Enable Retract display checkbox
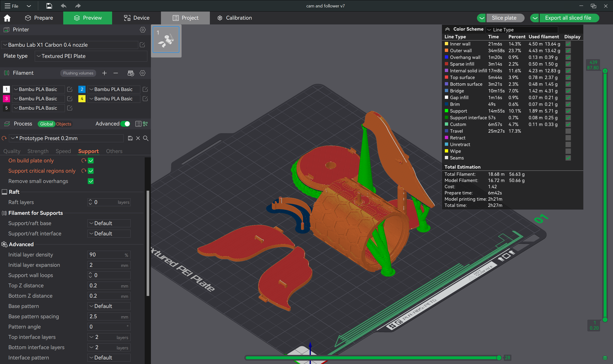The width and height of the screenshot is (613, 364). point(568,138)
